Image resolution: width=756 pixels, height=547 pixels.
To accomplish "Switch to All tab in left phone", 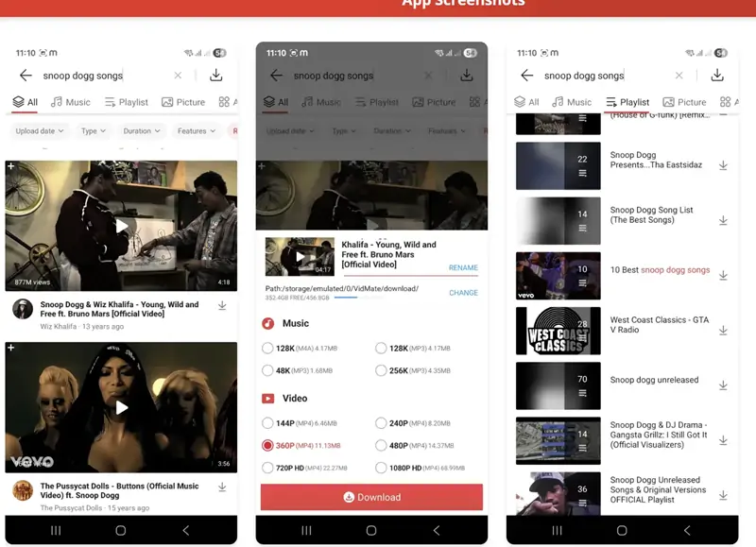I will (26, 102).
